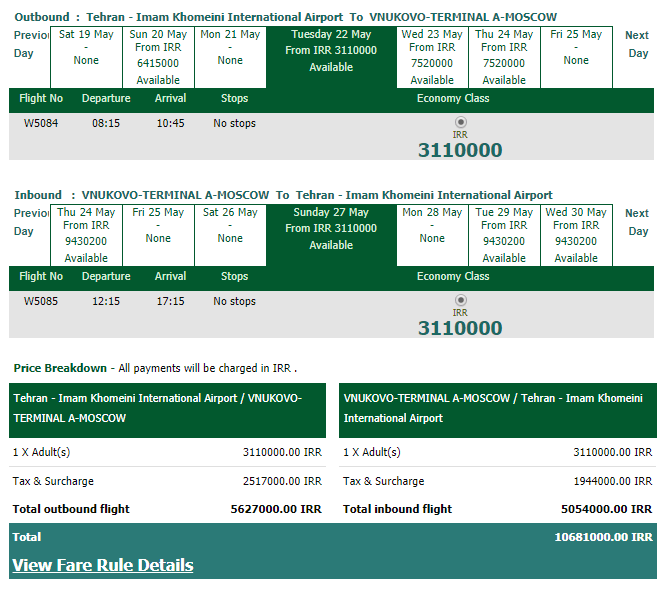Choose inbound date Thu 24 May
This screenshot has height=593, width=671.
tap(86, 235)
